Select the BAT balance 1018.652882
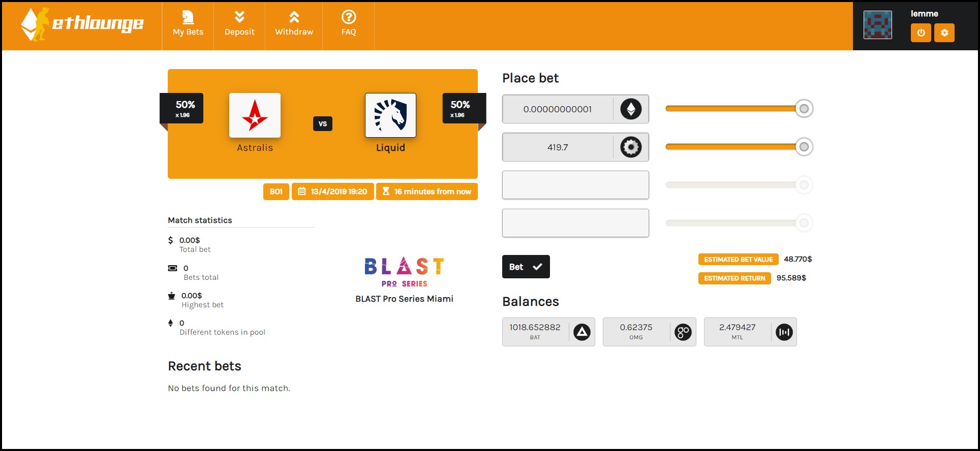980x451 pixels. tap(548, 332)
